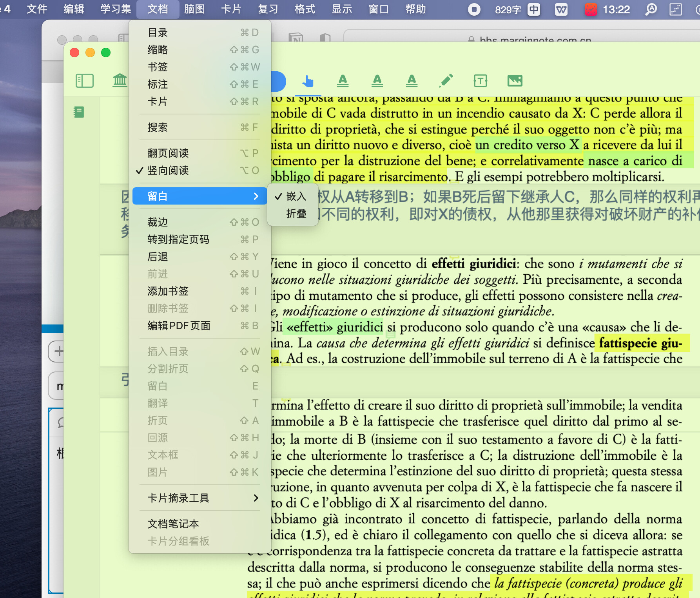Open 文档笔记本
This screenshot has height=598, width=700.
coord(200,524)
